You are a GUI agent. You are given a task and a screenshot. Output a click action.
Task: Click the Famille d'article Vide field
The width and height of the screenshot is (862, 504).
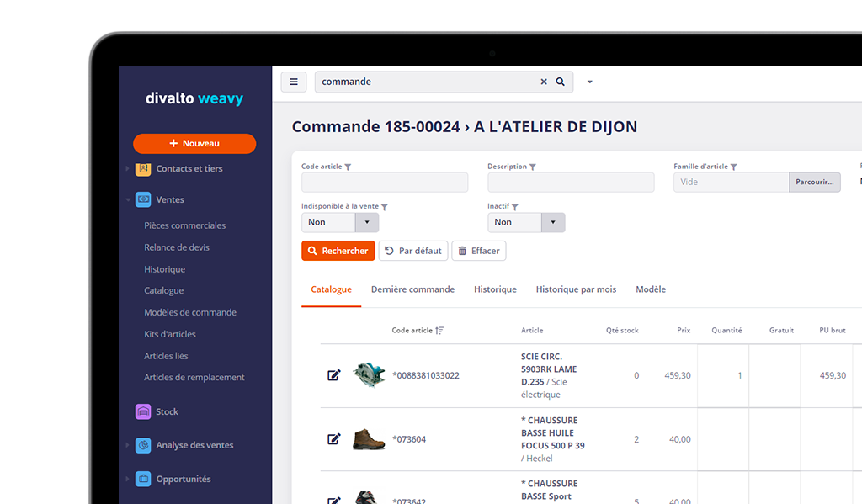pos(732,183)
